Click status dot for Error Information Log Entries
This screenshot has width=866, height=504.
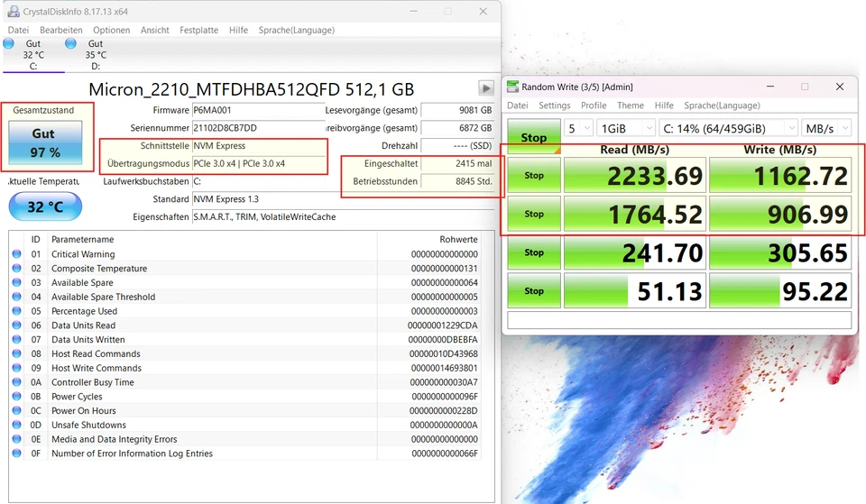tap(16, 454)
